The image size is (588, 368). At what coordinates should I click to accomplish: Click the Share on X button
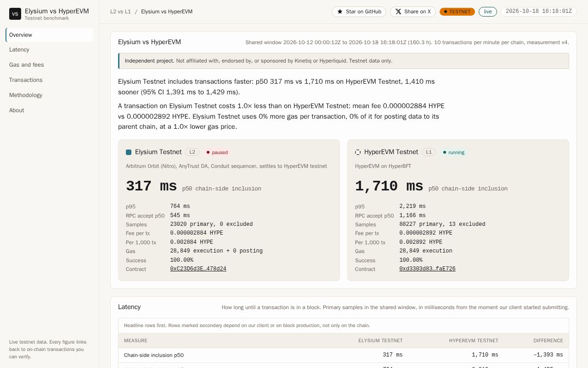pyautogui.click(x=413, y=11)
